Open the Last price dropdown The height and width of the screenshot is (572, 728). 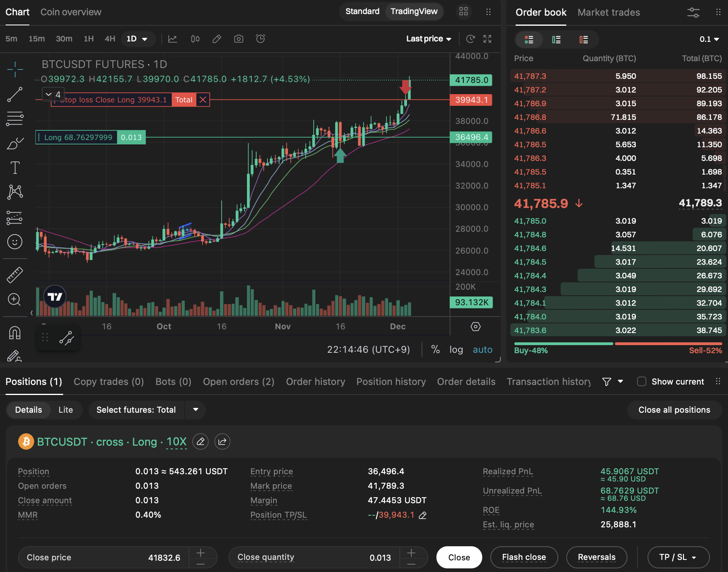(429, 39)
